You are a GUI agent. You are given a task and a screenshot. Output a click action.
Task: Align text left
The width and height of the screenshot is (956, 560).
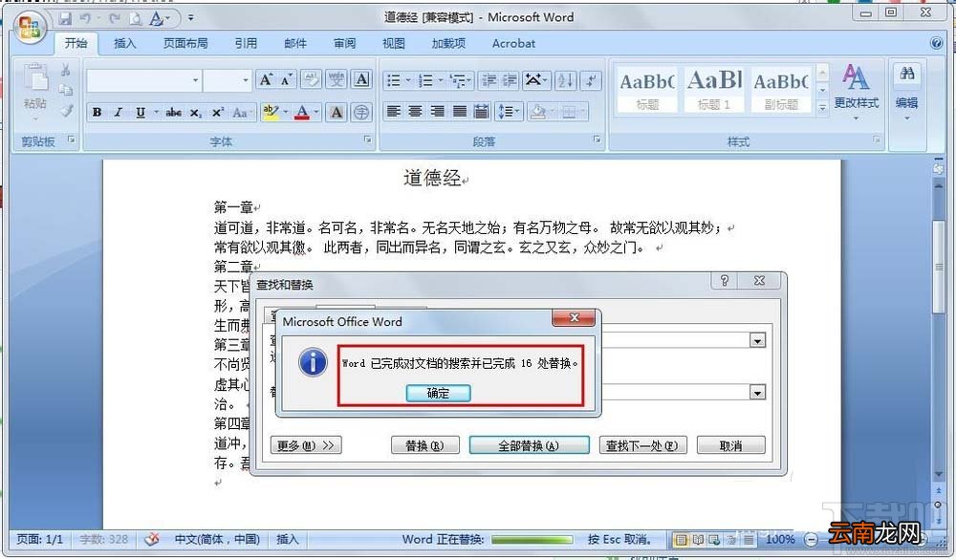pos(394,112)
